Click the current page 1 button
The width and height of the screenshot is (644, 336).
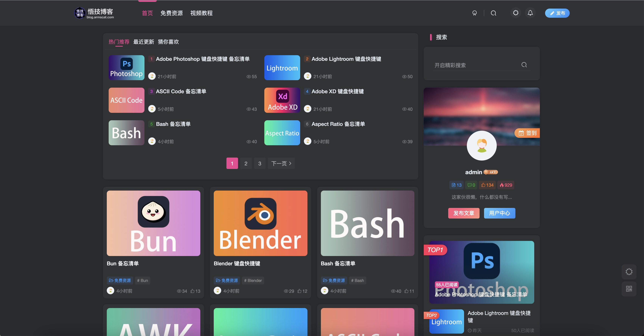pyautogui.click(x=232, y=163)
